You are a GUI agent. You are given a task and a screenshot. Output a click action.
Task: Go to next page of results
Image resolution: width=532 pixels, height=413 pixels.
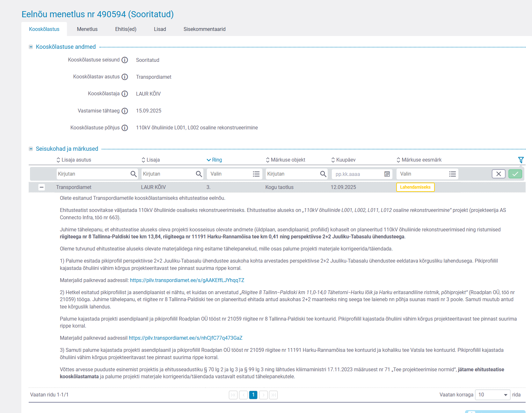point(263,395)
